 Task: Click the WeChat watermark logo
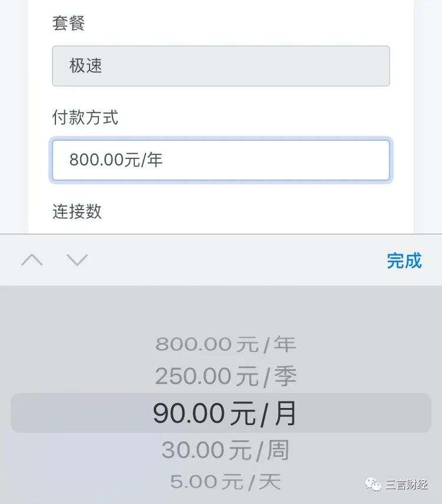pos(373,484)
